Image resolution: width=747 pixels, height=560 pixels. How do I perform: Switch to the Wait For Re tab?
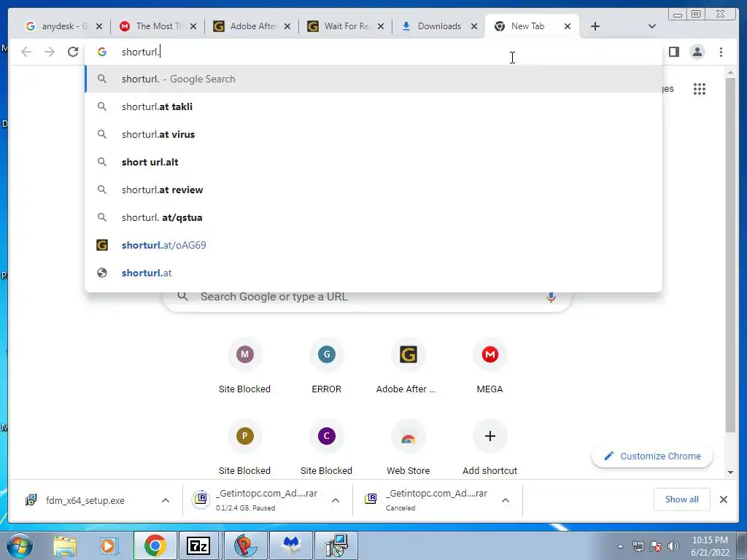pos(346,26)
